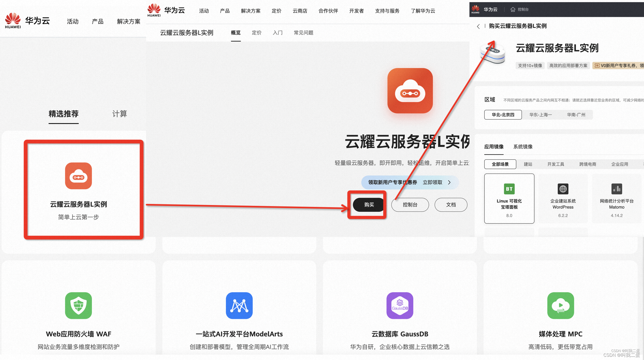This screenshot has height=360, width=644.
Task: Select the 建站 scenario filter
Action: 528,164
